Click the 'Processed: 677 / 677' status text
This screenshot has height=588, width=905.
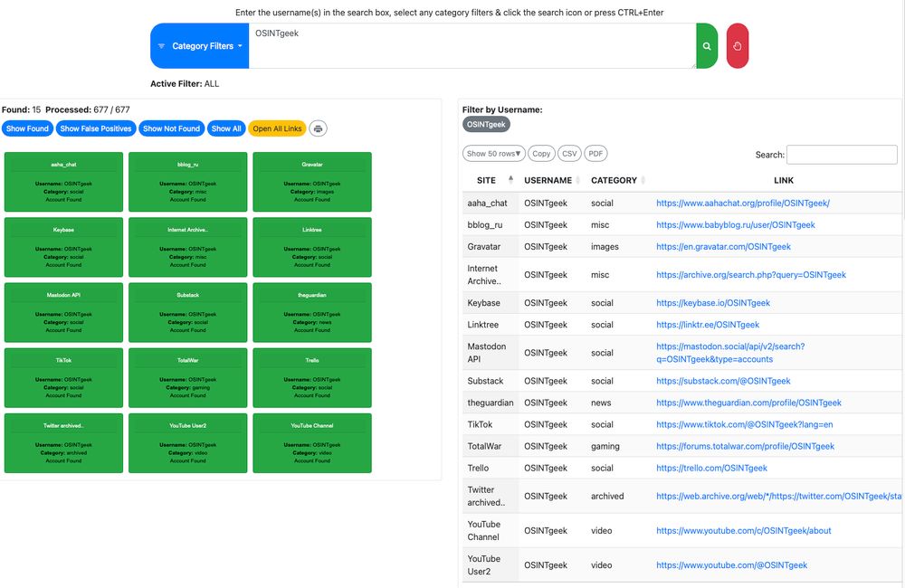88,109
